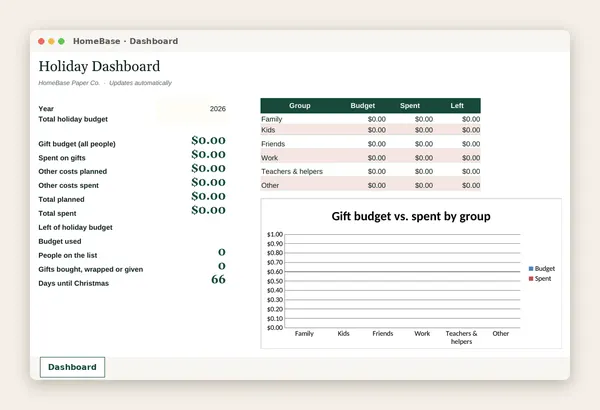
Task: Select the Friends row label in table
Action: [273, 144]
